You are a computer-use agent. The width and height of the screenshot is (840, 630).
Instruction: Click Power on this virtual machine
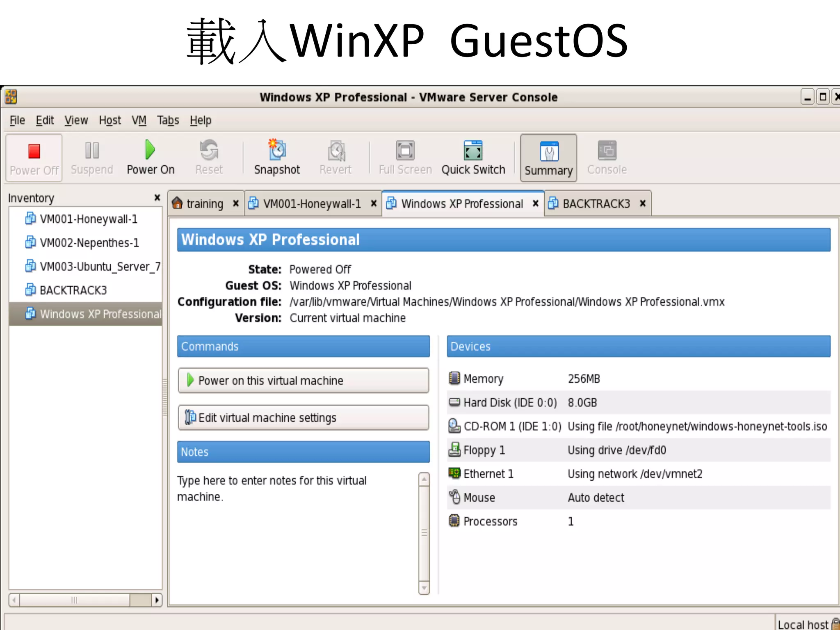[x=304, y=380]
